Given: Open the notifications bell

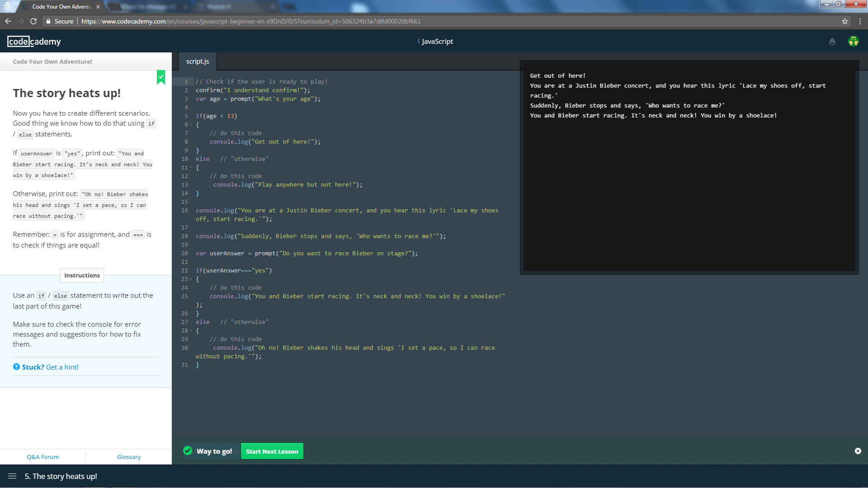Looking at the screenshot, I should click(832, 42).
